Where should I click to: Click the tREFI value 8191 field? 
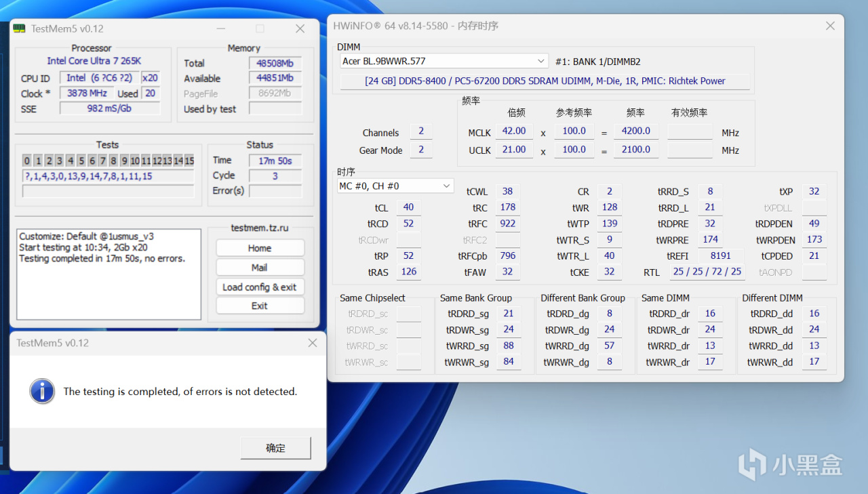(720, 256)
